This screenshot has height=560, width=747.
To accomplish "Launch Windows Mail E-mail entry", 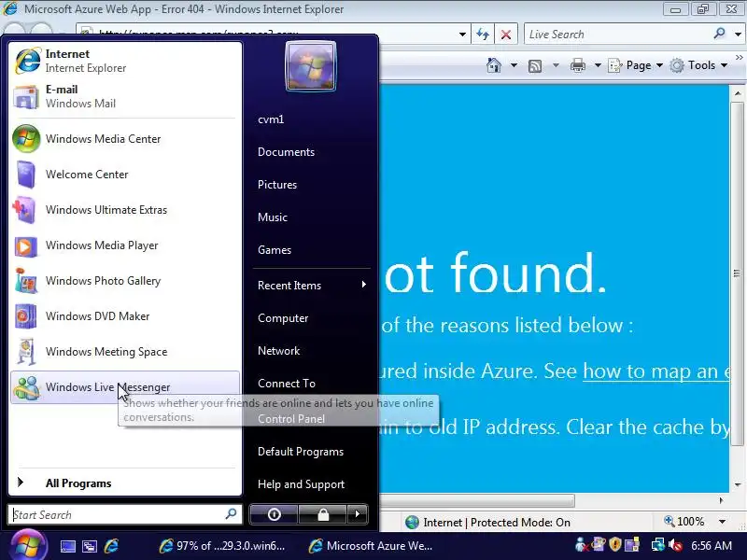I will [x=125, y=96].
